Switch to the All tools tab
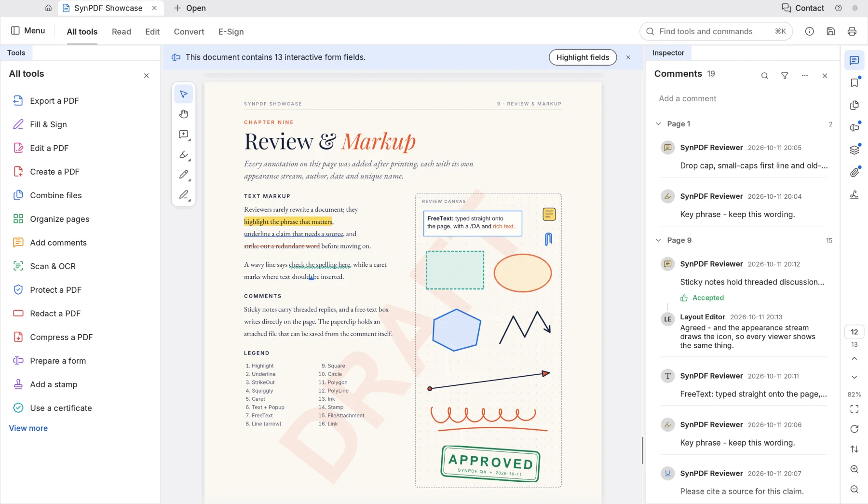 click(x=82, y=32)
